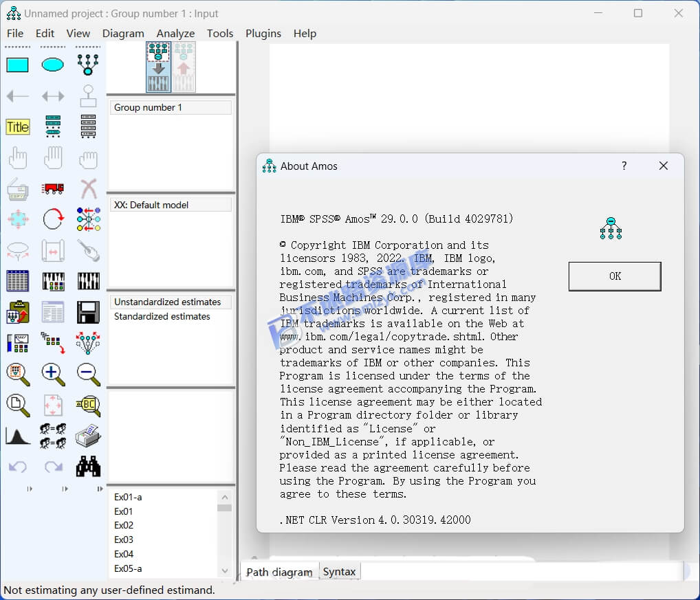Click the zoom out magnifier tool
This screenshot has height=600, width=700.
(89, 375)
